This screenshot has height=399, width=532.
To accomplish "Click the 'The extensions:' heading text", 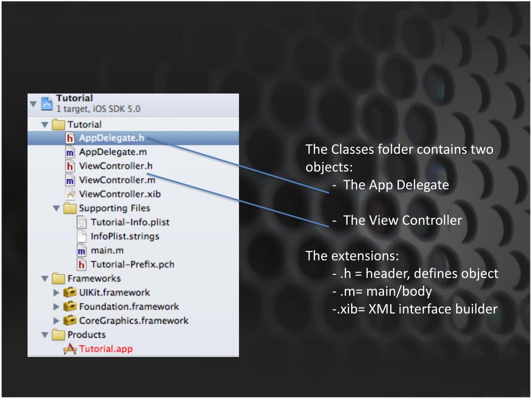I will tap(352, 256).
